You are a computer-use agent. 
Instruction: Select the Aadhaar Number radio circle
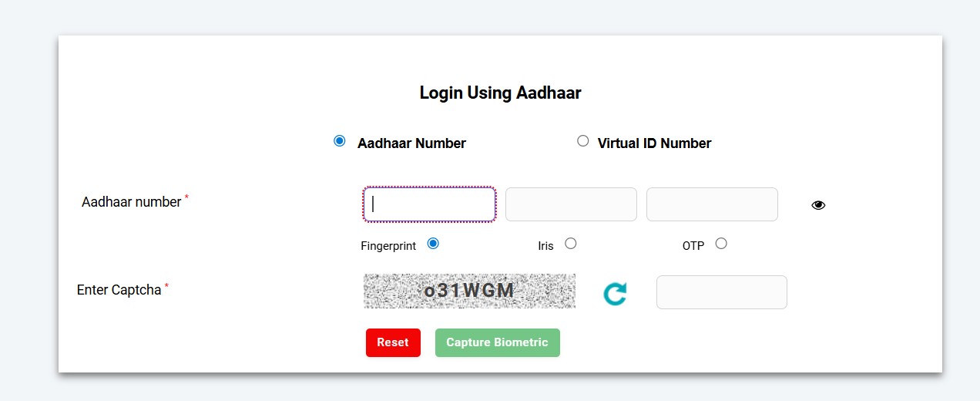coord(340,141)
